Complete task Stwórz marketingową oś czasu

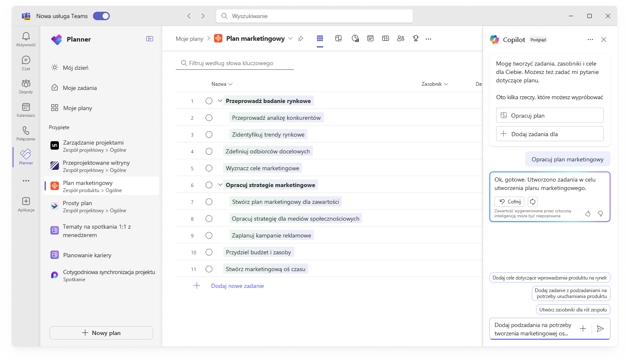209,269
